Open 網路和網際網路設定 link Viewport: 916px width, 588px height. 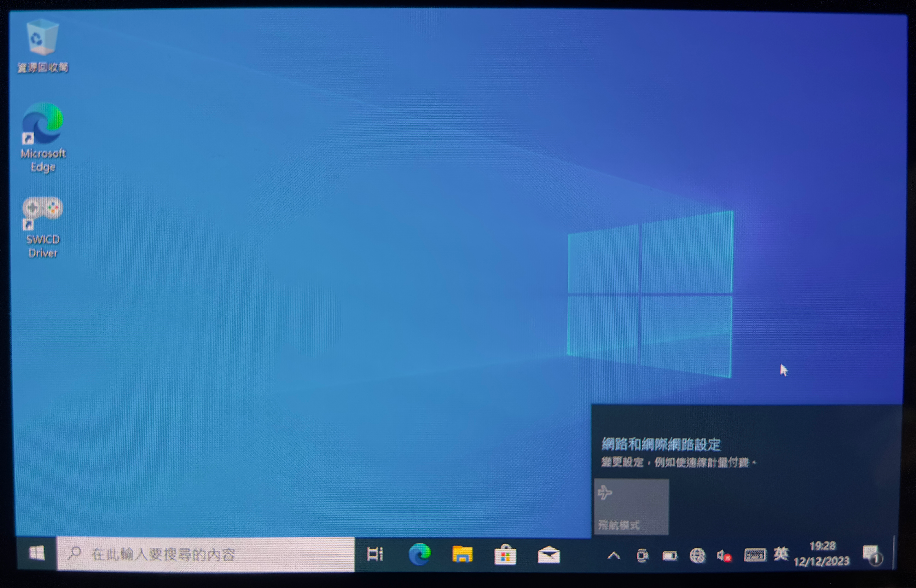(x=661, y=444)
